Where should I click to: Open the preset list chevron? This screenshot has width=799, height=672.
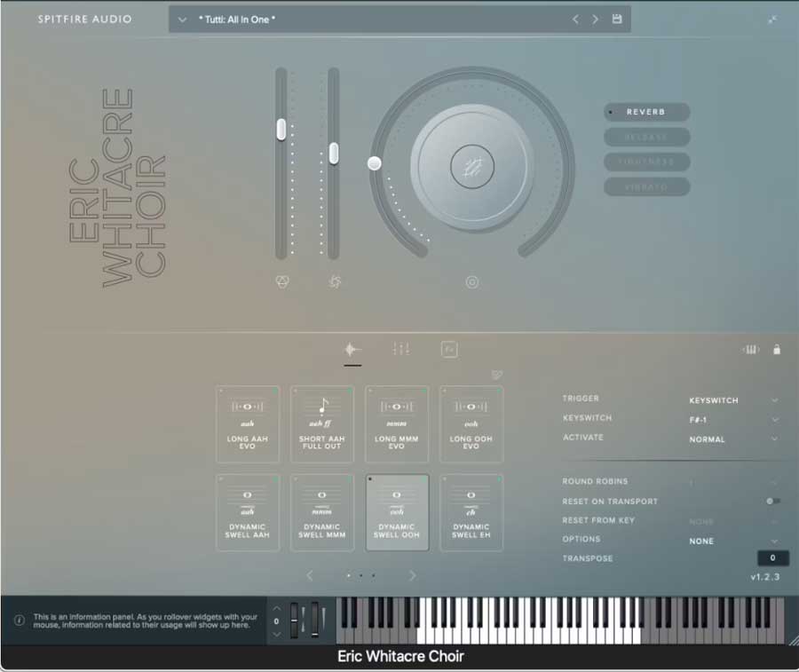click(x=182, y=20)
